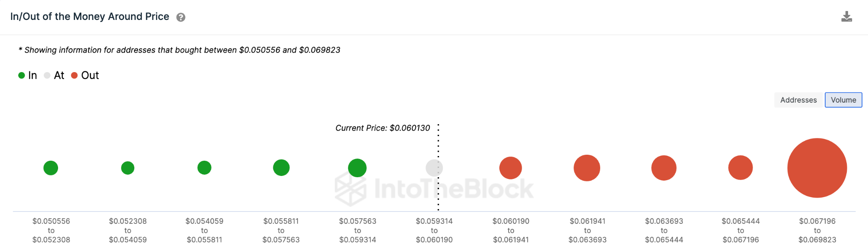Viewport: 868px width, 251px height.
Task: Click red bubble for $0.061941 to $0.063693
Action: point(587,168)
